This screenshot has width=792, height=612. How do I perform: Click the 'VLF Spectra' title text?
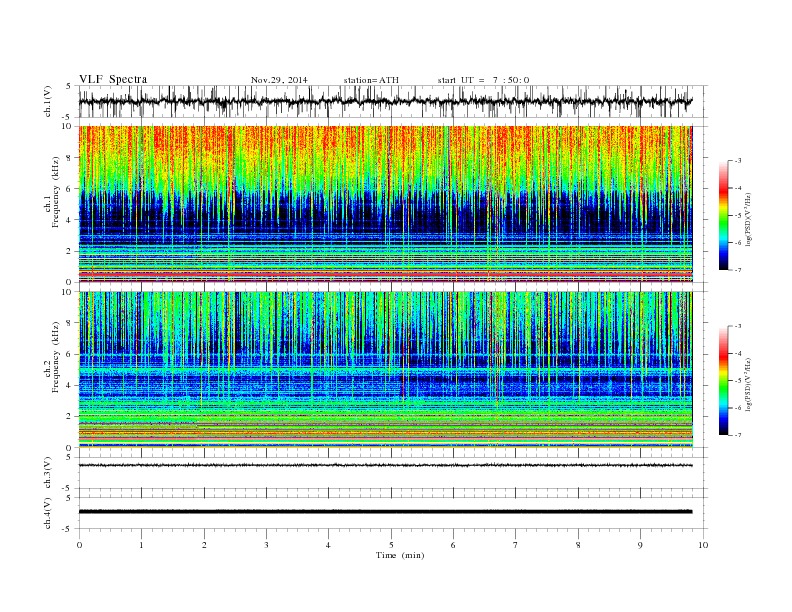click(x=113, y=79)
